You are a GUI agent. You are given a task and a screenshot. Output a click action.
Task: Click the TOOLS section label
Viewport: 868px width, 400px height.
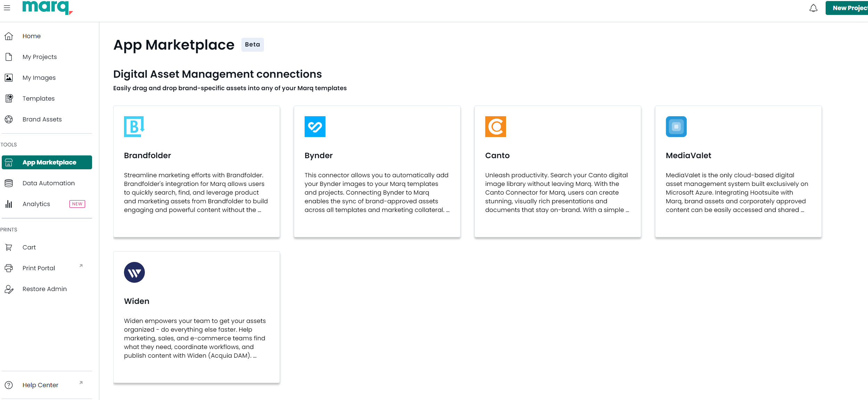pyautogui.click(x=9, y=145)
